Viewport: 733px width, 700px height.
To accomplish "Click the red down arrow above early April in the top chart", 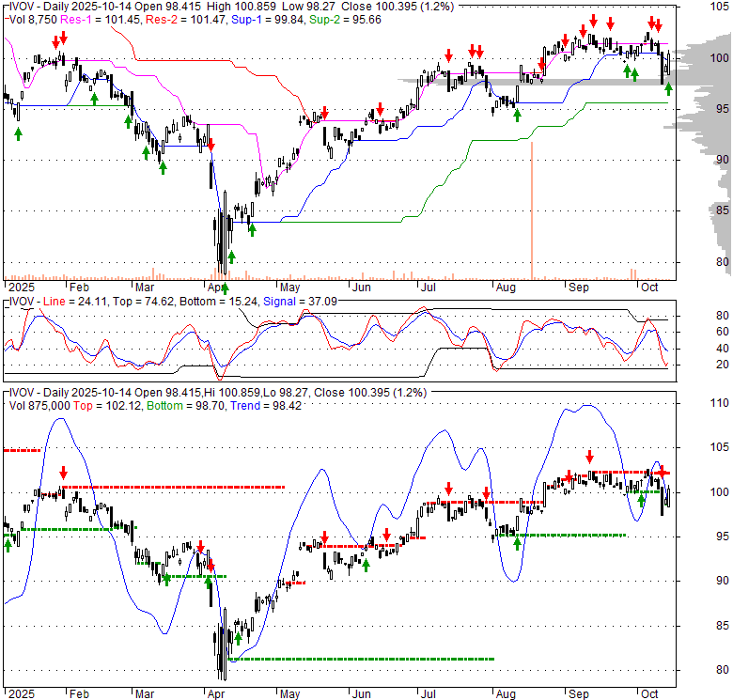I will pos(211,145).
